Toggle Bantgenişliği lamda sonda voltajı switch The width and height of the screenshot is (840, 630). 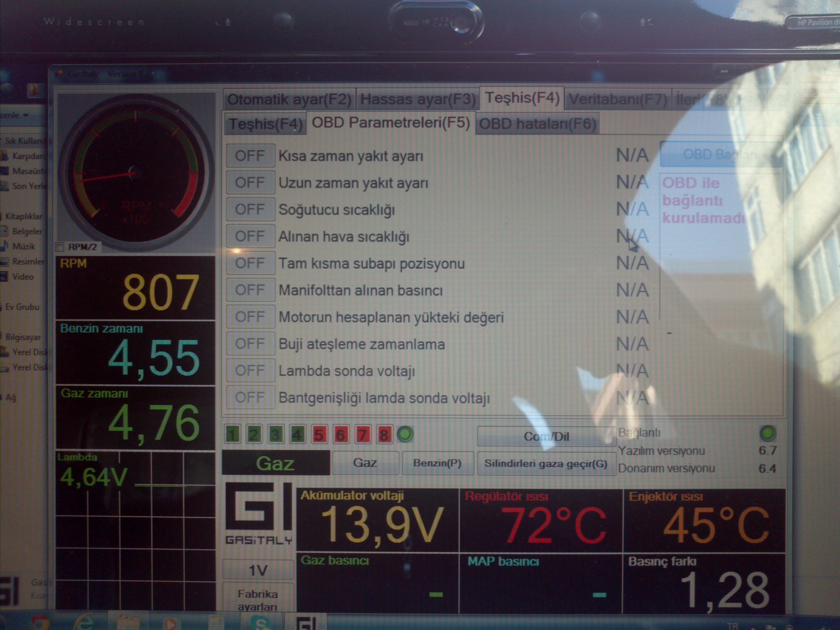click(x=250, y=397)
